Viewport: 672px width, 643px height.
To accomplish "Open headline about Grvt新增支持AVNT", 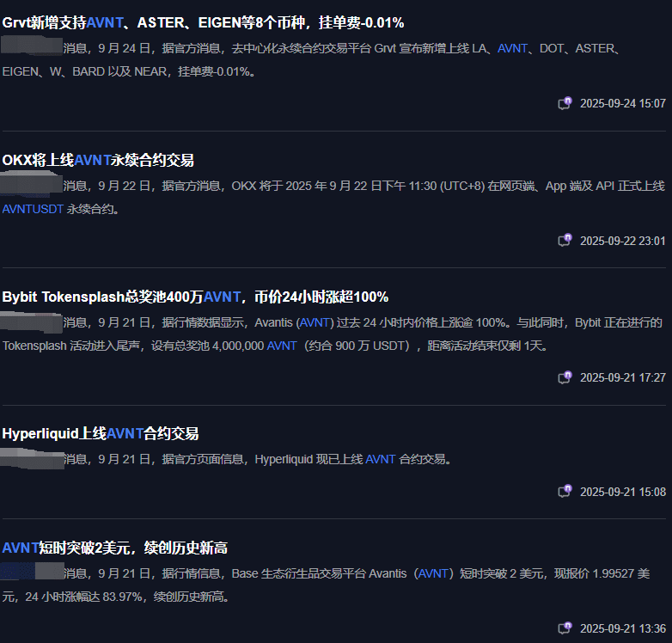I will pyautogui.click(x=203, y=22).
